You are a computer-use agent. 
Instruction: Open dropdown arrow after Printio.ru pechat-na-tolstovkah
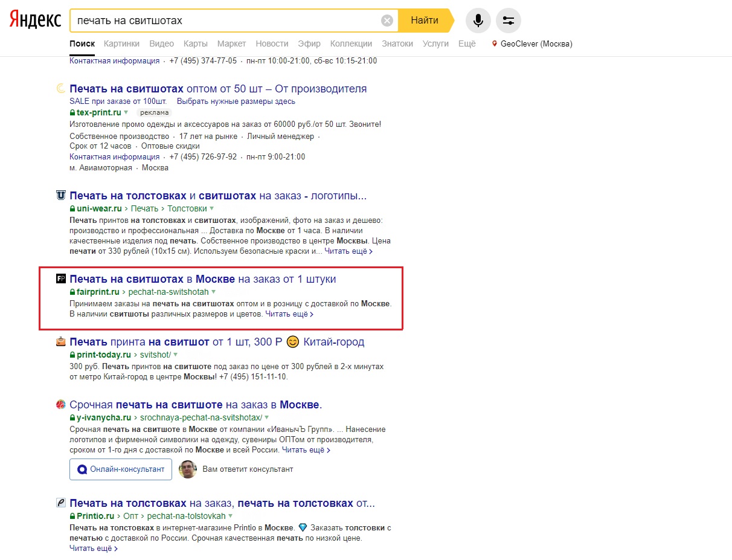pos(231,516)
